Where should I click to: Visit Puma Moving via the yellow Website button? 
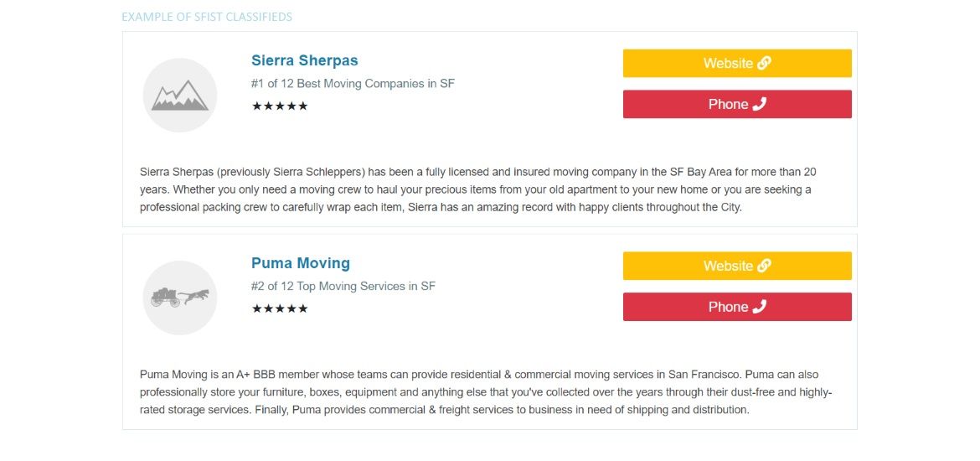737,266
